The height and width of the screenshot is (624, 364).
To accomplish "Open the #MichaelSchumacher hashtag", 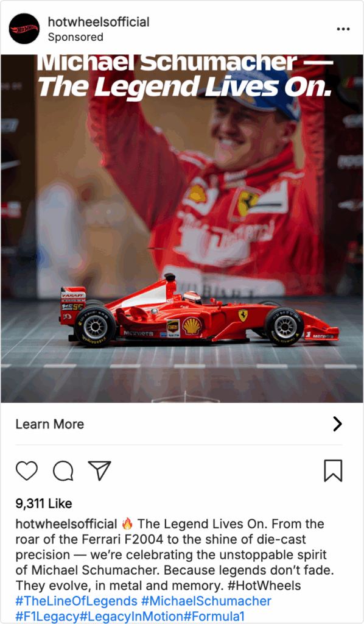I will [x=206, y=600].
